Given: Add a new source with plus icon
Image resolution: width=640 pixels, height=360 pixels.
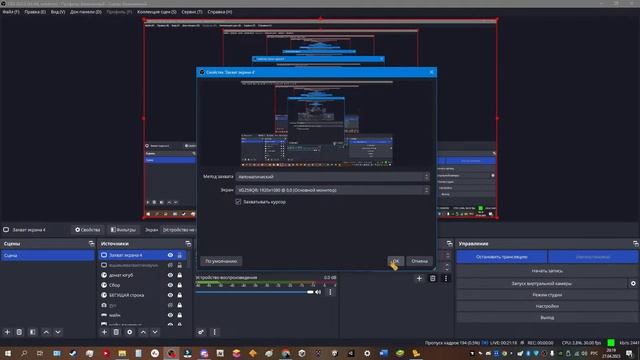Looking at the screenshot, I should tap(104, 332).
